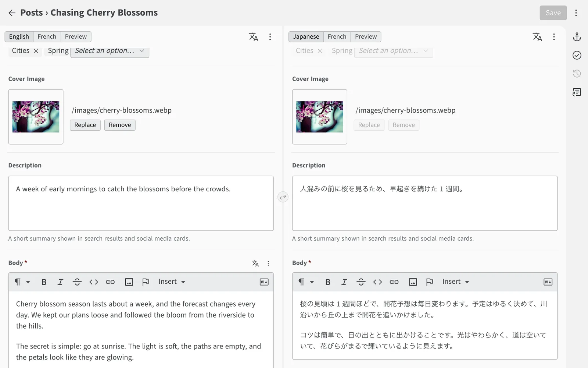588x368 pixels.
Task: Open the Insert dropdown in the Japanese Body toolbar
Action: [x=456, y=282]
